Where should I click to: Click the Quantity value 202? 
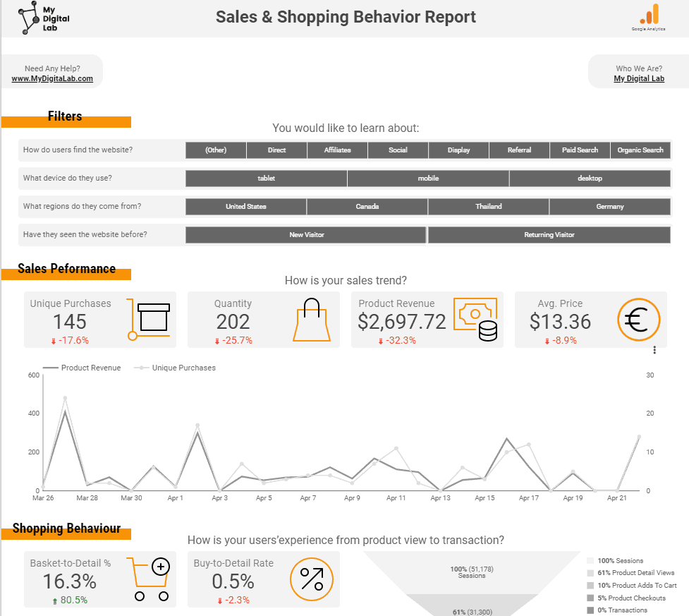click(x=233, y=322)
